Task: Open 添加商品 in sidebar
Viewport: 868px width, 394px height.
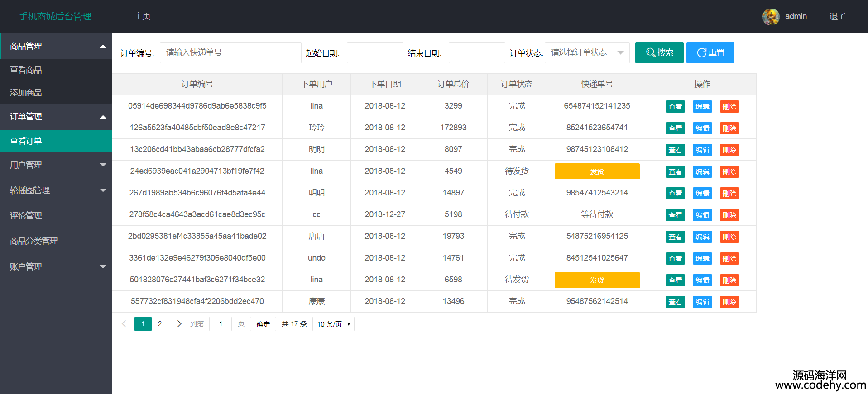Action: tap(56, 93)
